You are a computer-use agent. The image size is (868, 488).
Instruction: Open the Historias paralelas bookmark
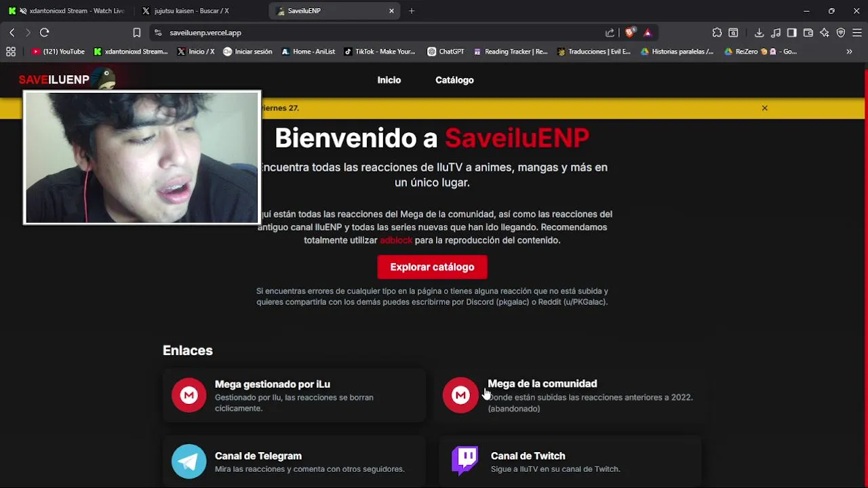(677, 52)
